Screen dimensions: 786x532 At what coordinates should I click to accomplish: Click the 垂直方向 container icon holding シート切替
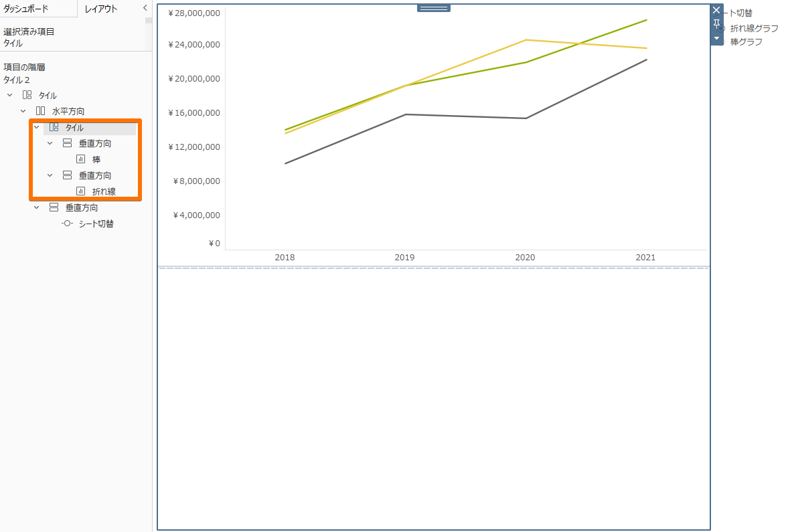[x=54, y=207]
